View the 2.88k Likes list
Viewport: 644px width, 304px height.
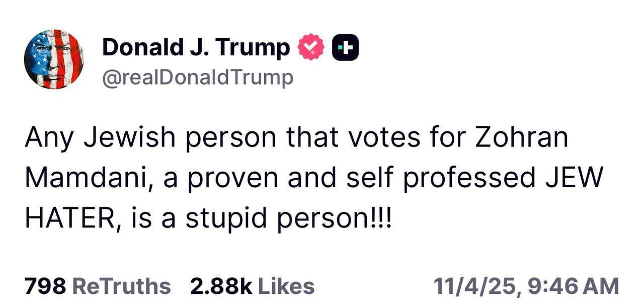[252, 286]
